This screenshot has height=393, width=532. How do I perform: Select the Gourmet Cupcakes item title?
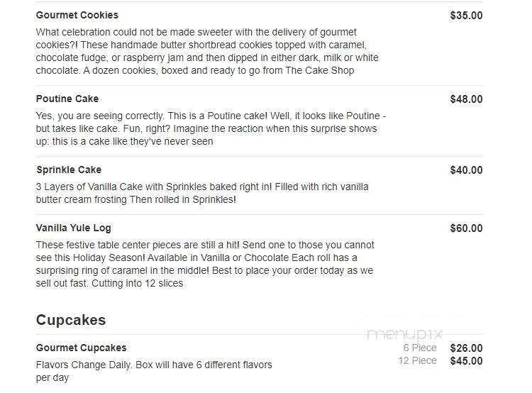82,348
